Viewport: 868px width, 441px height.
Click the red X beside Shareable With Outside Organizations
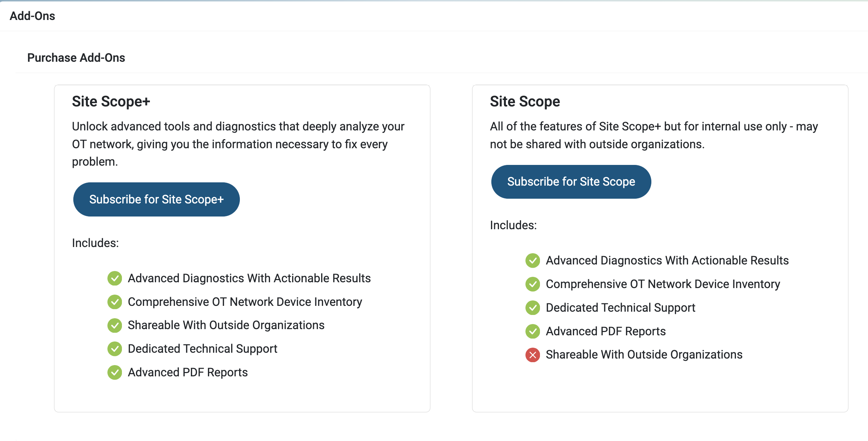[x=533, y=355]
